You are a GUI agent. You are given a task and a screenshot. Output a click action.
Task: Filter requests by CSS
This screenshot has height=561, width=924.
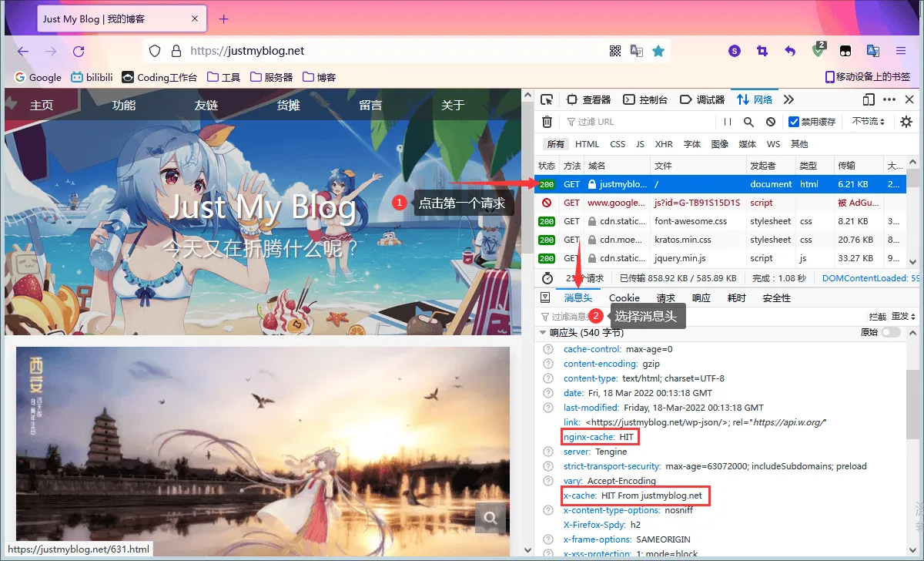[618, 144]
